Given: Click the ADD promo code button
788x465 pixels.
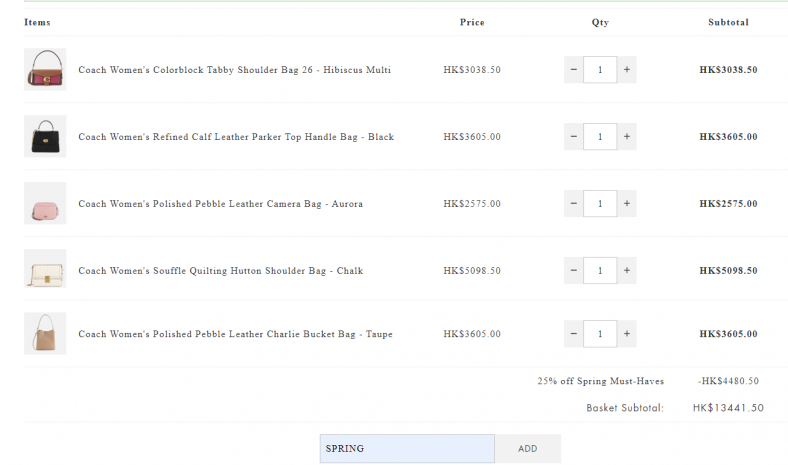Looking at the screenshot, I should (x=527, y=449).
